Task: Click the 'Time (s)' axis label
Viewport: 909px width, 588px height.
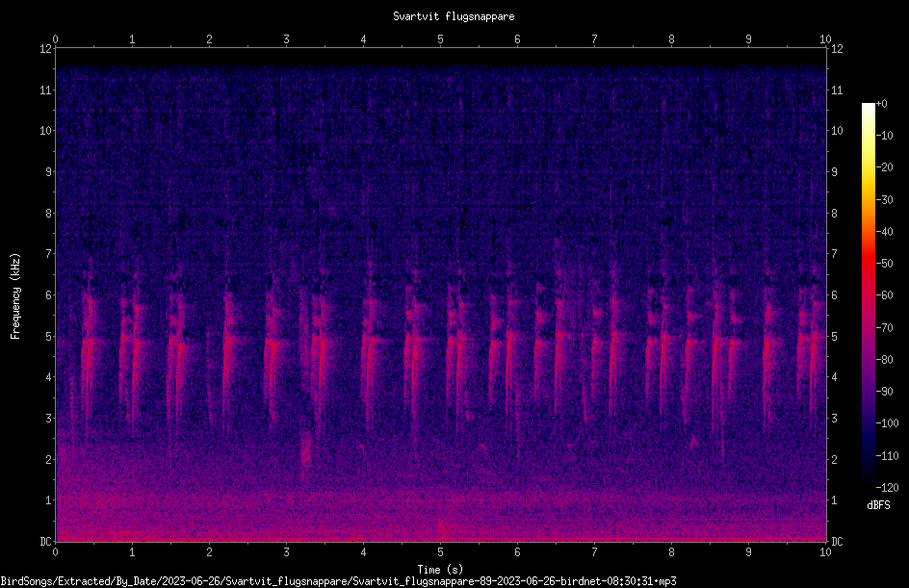Action: click(440, 570)
